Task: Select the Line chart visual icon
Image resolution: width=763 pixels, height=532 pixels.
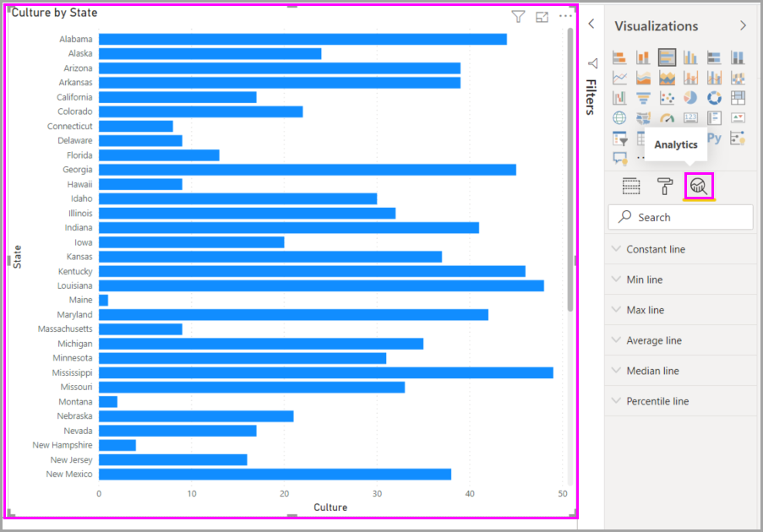Action: (x=620, y=75)
